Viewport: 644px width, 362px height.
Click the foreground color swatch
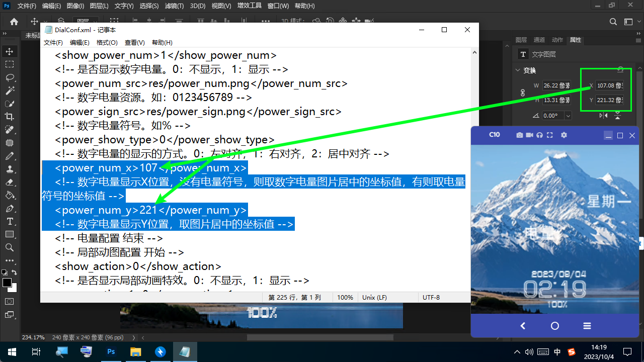pyautogui.click(x=7, y=283)
